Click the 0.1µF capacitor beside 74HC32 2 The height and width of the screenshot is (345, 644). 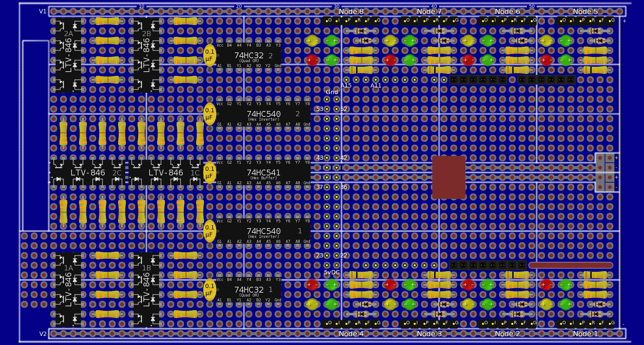point(210,55)
